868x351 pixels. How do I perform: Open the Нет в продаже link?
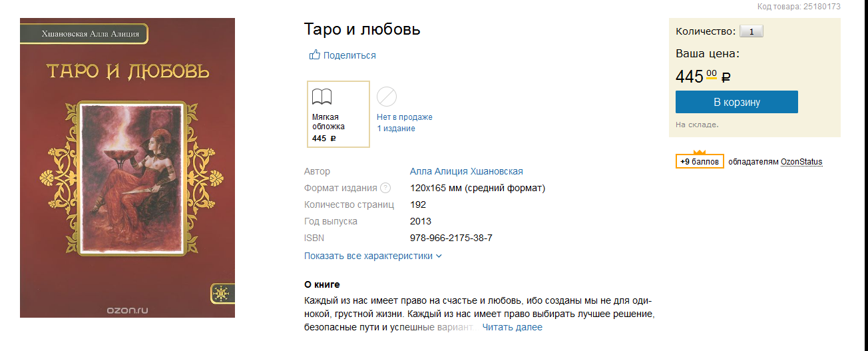point(405,117)
